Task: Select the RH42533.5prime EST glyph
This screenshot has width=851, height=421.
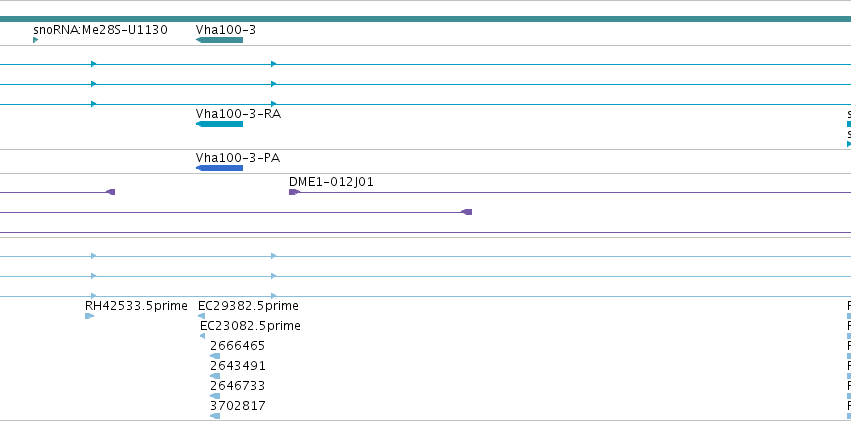Action: tap(90, 316)
